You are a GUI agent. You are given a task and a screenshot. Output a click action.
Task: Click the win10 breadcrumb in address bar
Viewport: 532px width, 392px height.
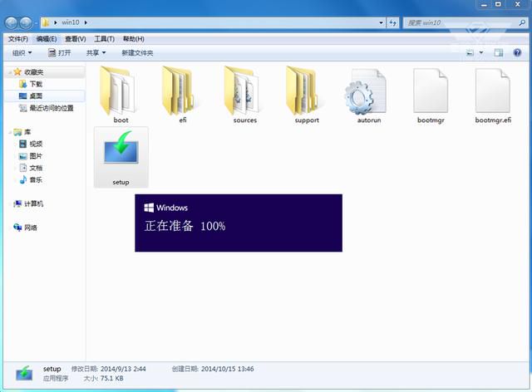[70, 22]
